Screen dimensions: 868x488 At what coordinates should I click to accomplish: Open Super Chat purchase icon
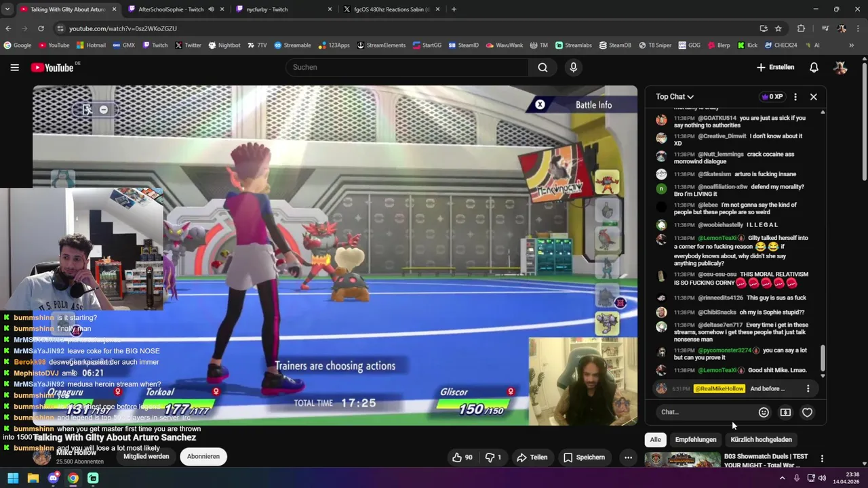pyautogui.click(x=785, y=412)
